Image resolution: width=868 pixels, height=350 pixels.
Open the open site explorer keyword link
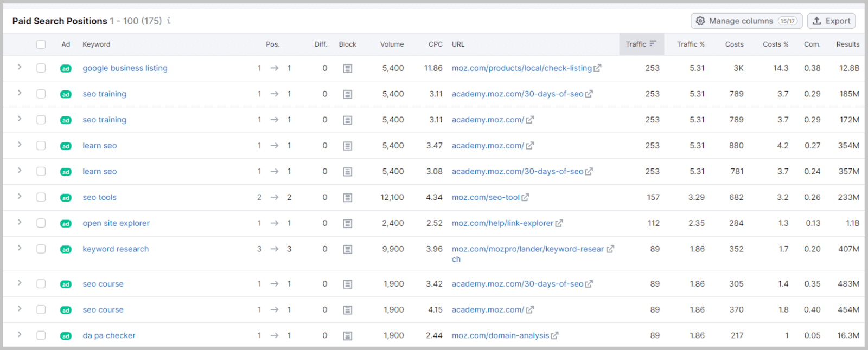coord(116,223)
